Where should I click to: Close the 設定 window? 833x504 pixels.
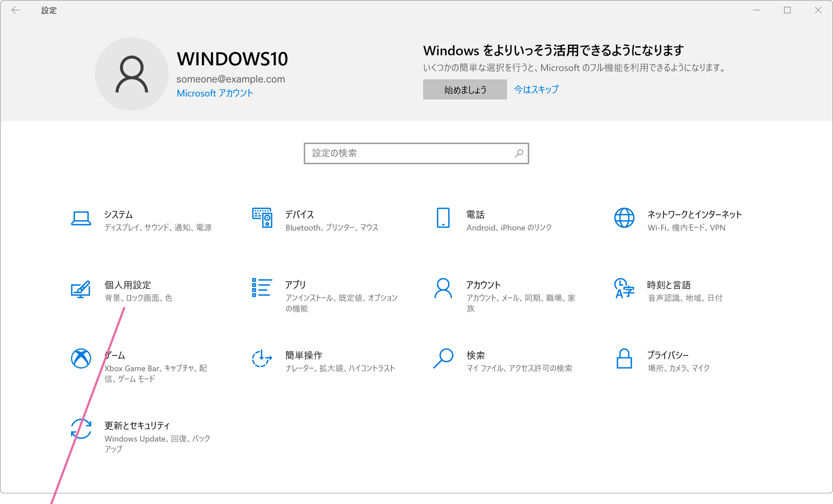click(x=818, y=10)
